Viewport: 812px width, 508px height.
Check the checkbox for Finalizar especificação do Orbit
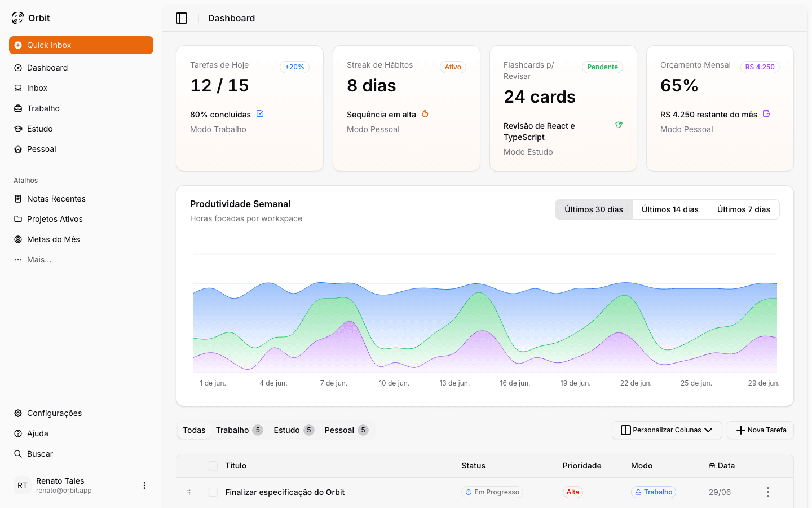point(213,492)
